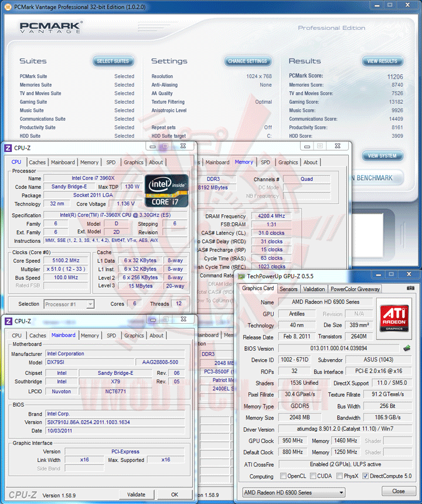Click the GPU Clock 950 MHz field
This screenshot has height=504, width=422.
(x=292, y=441)
